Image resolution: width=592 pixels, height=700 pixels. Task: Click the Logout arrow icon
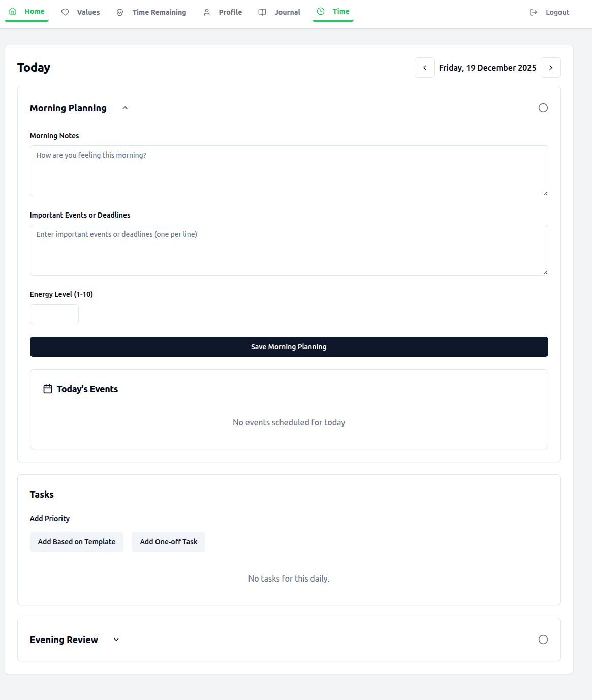click(534, 12)
